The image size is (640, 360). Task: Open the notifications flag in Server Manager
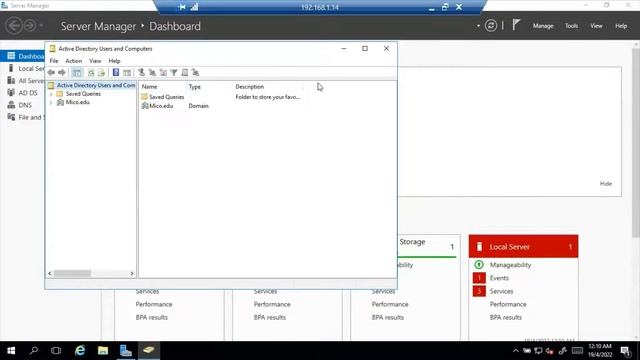point(516,25)
